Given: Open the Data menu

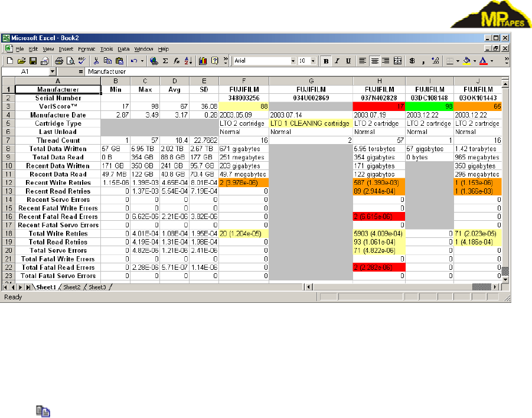Looking at the screenshot, I should click(x=123, y=49).
